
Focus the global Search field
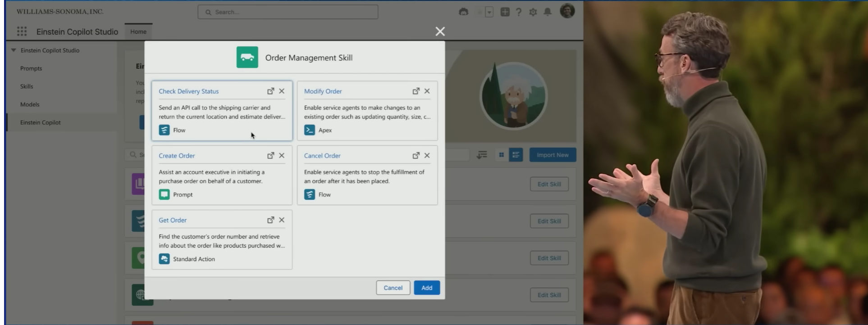point(288,12)
